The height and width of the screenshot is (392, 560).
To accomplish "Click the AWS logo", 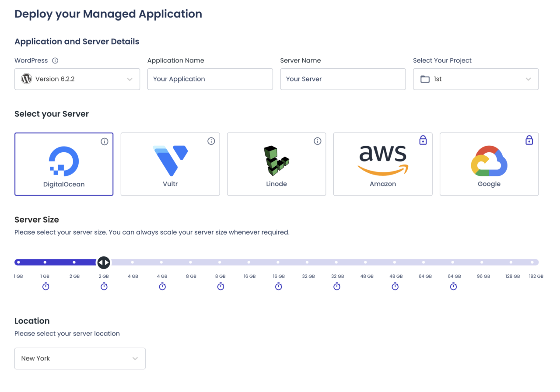I will click(x=383, y=160).
